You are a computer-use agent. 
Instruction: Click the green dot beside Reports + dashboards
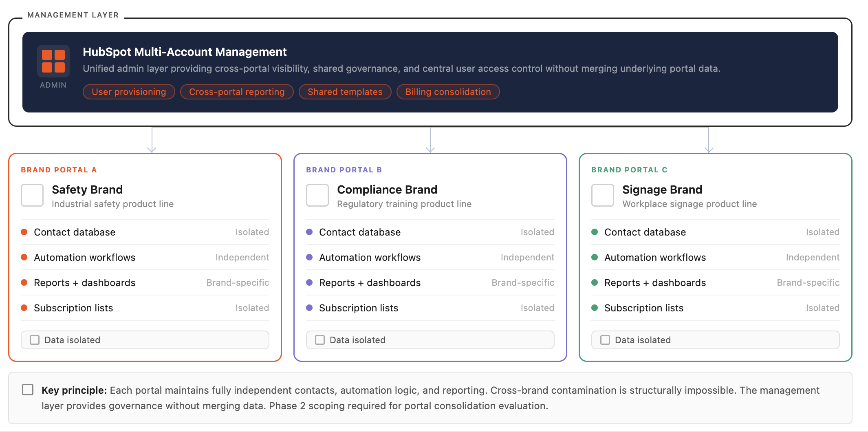point(595,282)
